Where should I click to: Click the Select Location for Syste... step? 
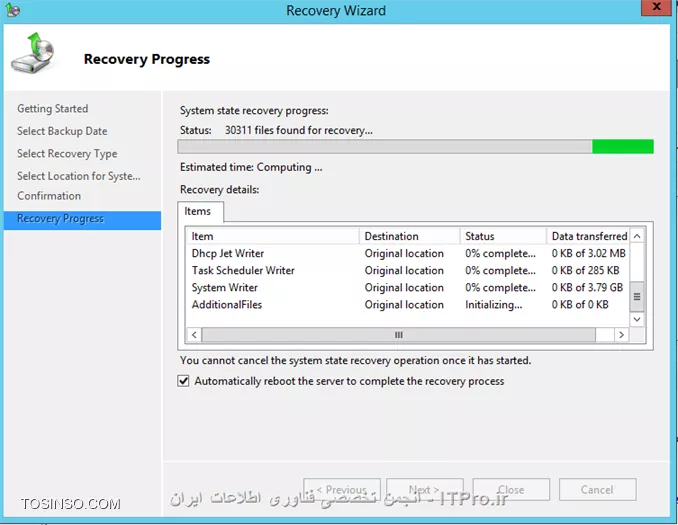79,176
